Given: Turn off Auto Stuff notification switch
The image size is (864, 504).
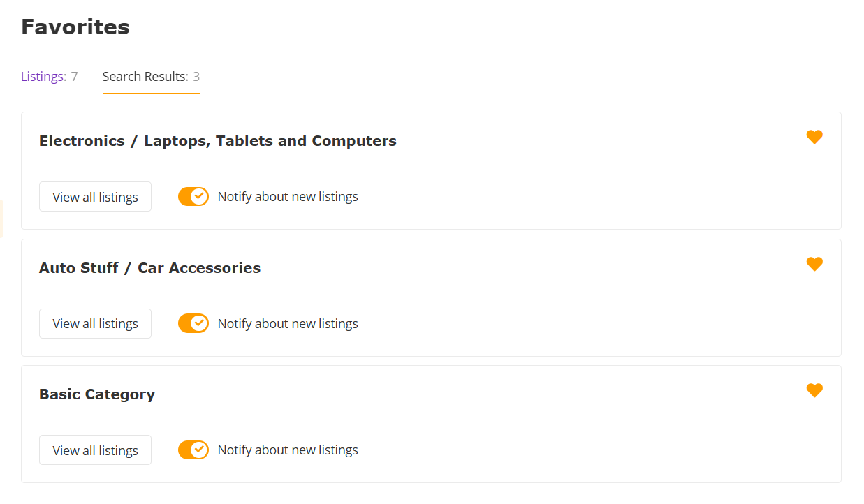Looking at the screenshot, I should click(193, 323).
